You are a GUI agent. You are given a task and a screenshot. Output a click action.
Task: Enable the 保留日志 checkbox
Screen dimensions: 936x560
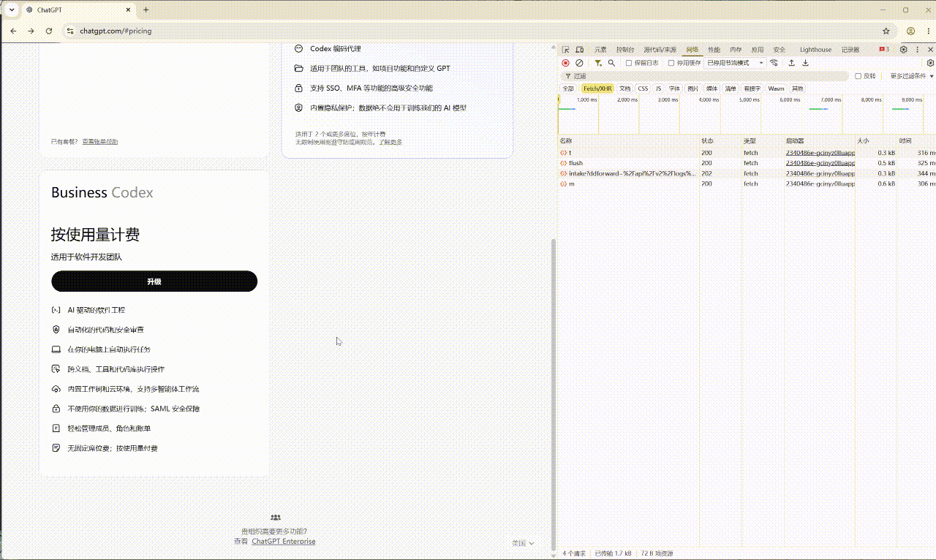pyautogui.click(x=629, y=63)
